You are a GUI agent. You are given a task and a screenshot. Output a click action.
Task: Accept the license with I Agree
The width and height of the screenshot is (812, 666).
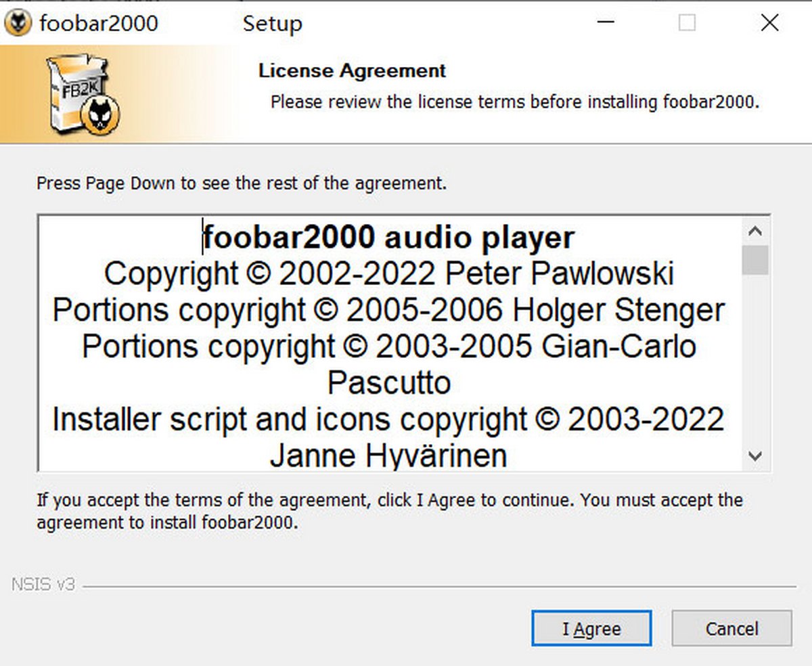(591, 629)
